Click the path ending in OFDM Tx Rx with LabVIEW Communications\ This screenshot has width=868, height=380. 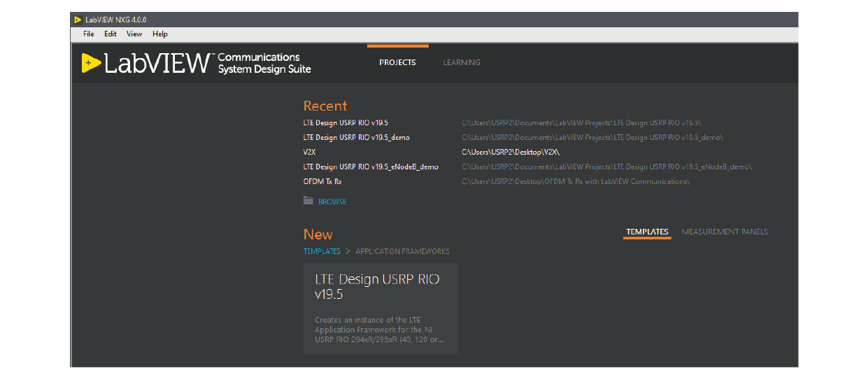click(576, 181)
